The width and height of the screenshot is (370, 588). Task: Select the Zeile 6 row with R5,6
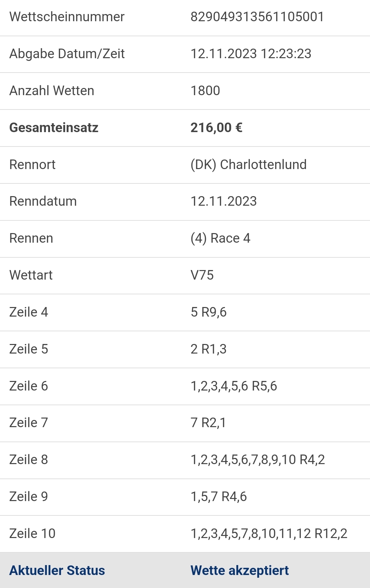pos(185,386)
